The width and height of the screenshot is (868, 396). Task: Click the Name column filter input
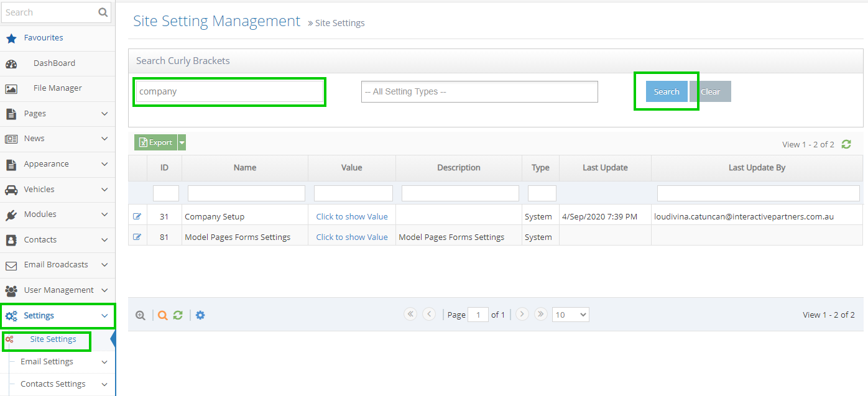point(246,193)
